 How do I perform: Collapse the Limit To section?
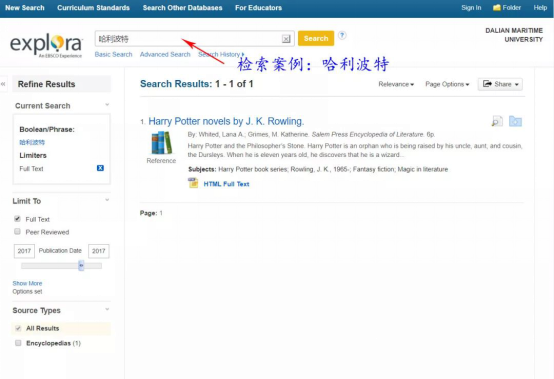[x=107, y=200]
